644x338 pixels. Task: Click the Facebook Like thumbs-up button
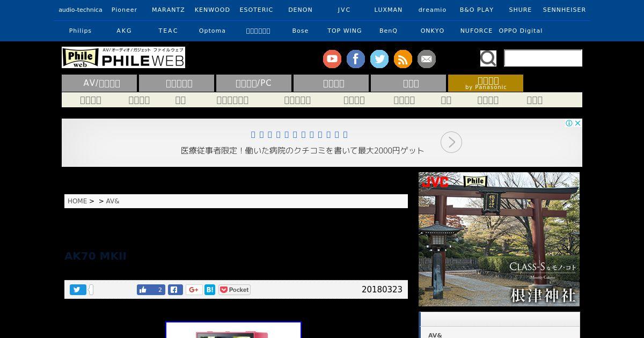(151, 290)
